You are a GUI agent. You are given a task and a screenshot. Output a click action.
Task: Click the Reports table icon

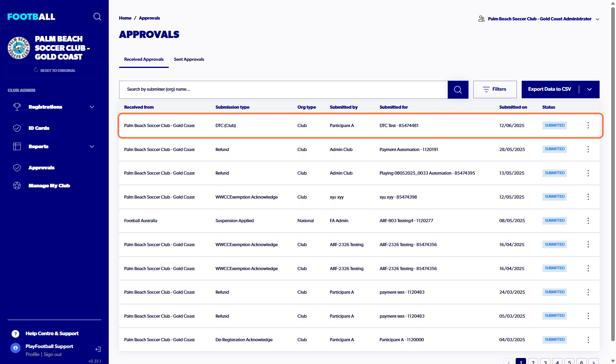click(17, 146)
